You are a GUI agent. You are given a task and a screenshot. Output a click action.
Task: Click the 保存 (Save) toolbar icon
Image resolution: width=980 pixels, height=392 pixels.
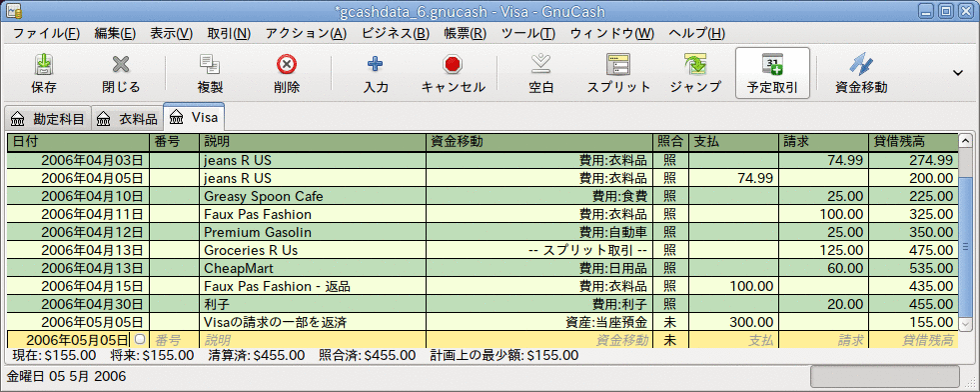coord(44,64)
